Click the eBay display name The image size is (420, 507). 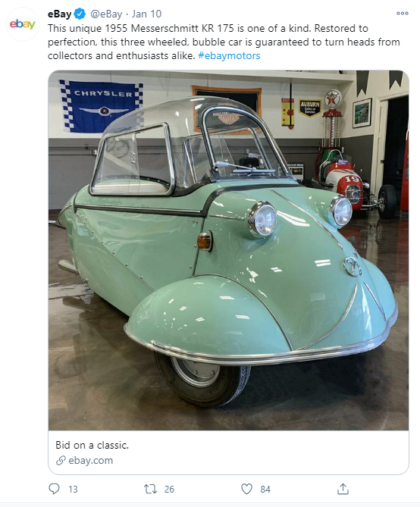click(x=60, y=14)
